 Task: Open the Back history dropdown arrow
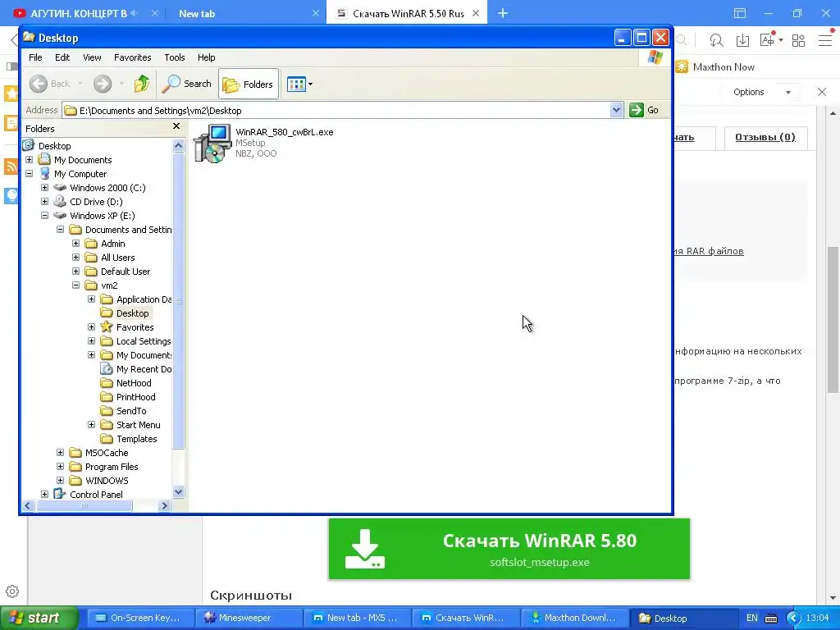tap(80, 84)
